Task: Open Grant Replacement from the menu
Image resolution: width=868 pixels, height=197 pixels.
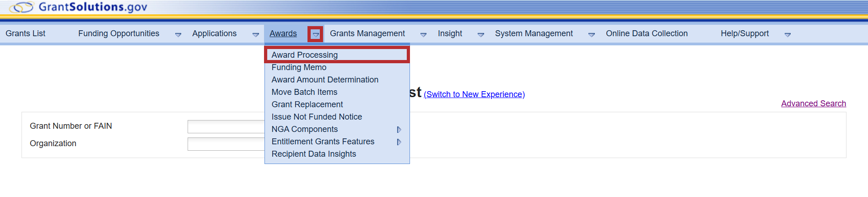Action: [307, 104]
